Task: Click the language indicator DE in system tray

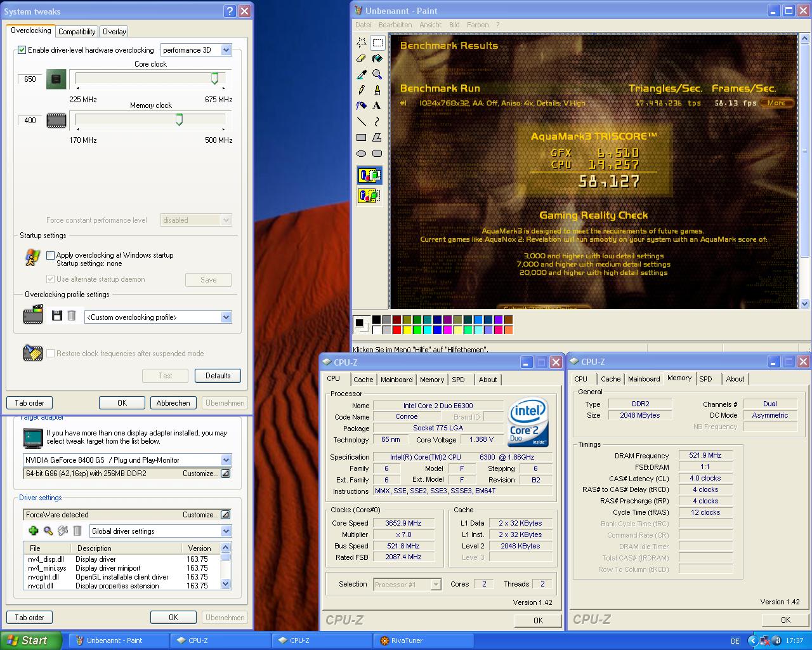Action: coord(735,641)
